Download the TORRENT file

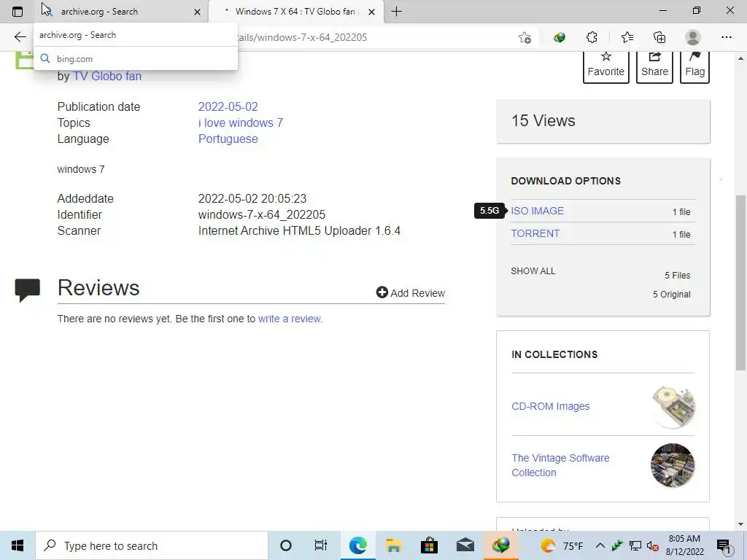click(535, 233)
